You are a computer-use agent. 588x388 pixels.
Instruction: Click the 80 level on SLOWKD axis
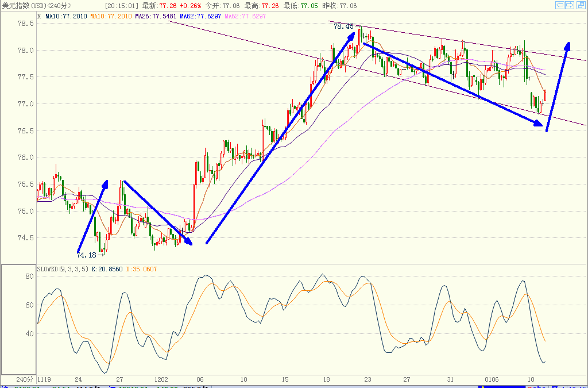pos(29,276)
